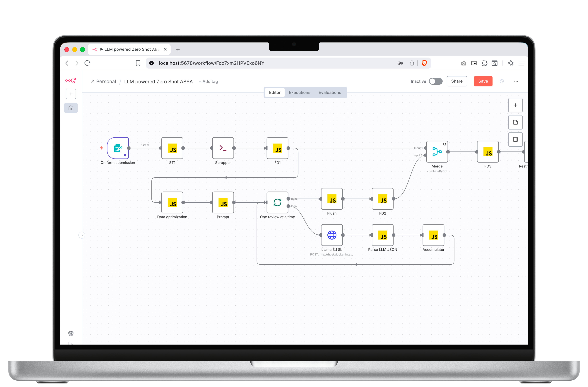Open the three-dots workflow options menu
The width and height of the screenshot is (588, 387).
[516, 81]
